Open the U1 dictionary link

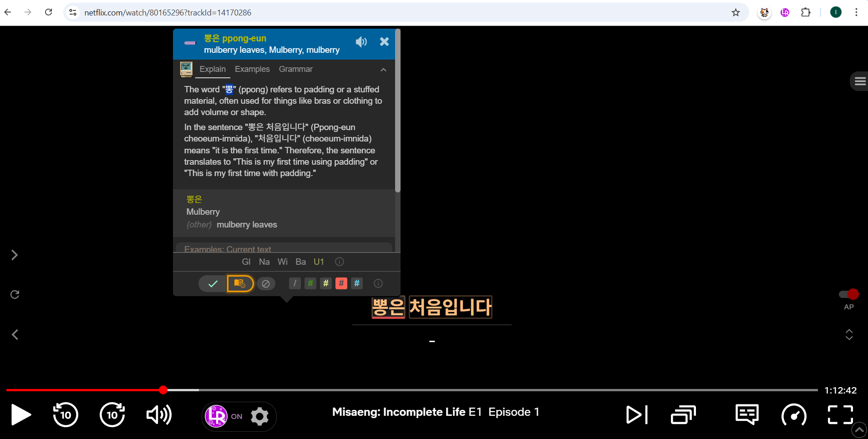[319, 262]
